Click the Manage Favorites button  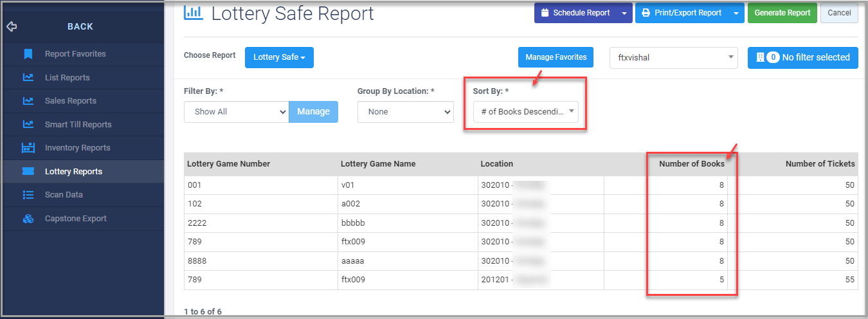(x=556, y=57)
